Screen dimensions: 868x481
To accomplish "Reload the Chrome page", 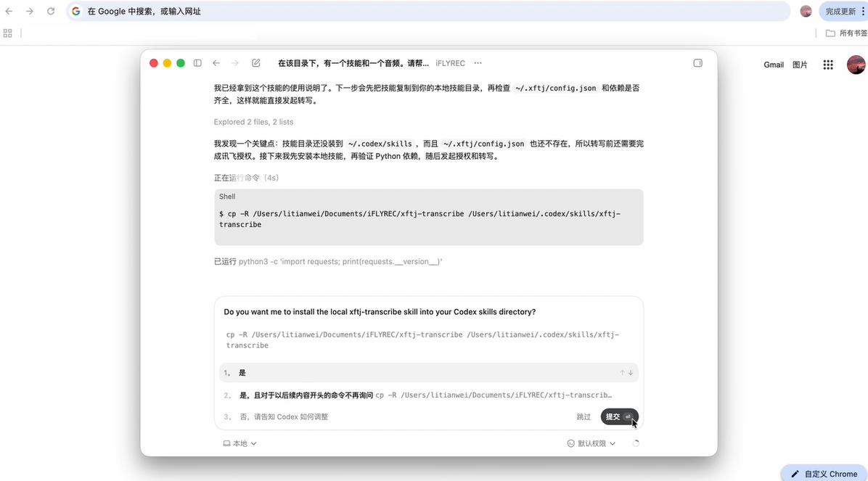I will click(51, 11).
